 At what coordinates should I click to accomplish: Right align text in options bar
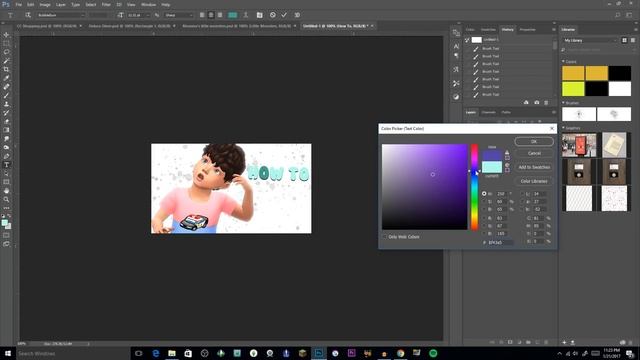click(220, 15)
